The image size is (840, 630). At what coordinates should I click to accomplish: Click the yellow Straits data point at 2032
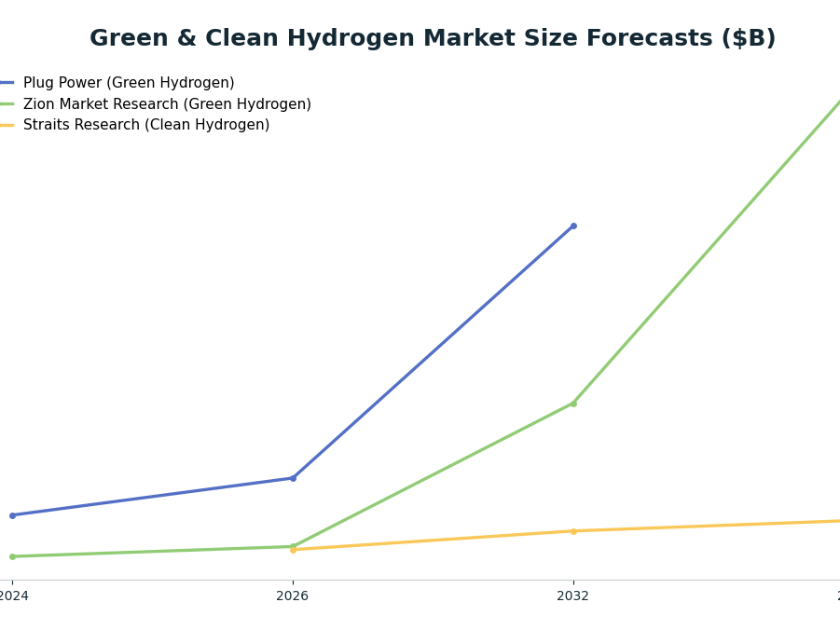tap(573, 531)
